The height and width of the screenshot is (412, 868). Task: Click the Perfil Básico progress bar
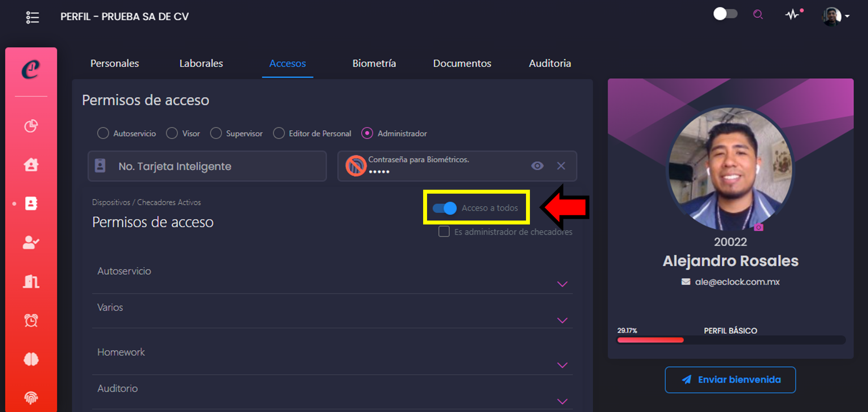point(731,340)
